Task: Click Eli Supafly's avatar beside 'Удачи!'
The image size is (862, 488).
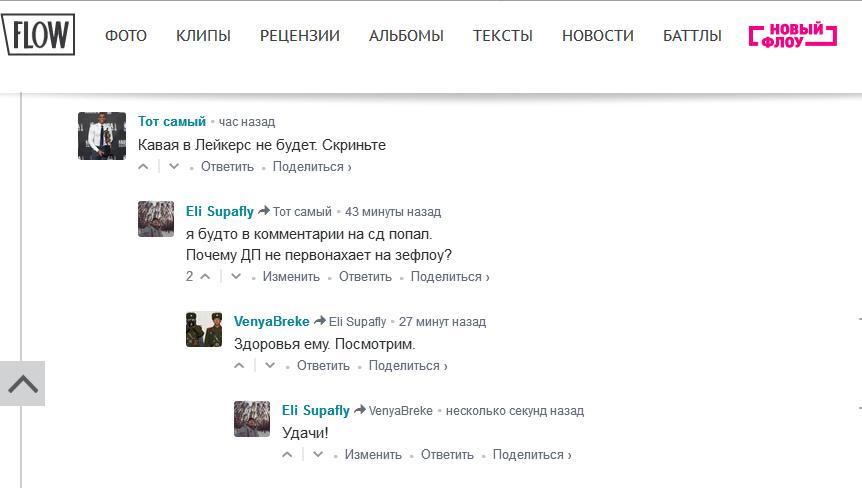Action: click(x=252, y=419)
